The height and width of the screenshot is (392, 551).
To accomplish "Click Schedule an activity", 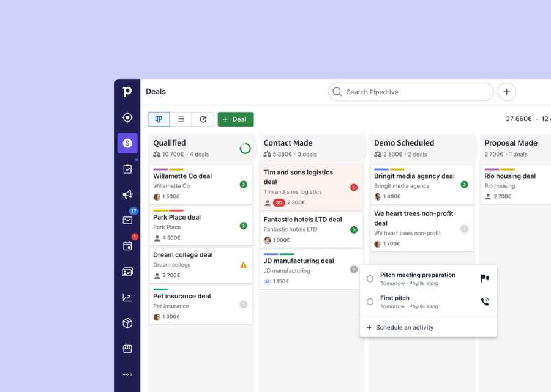I will point(400,327).
